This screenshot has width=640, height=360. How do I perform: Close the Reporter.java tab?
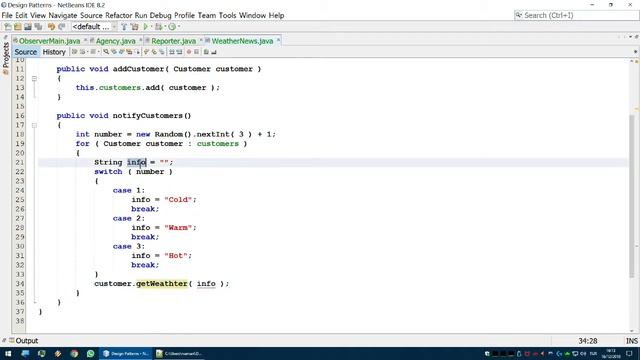tap(201, 40)
